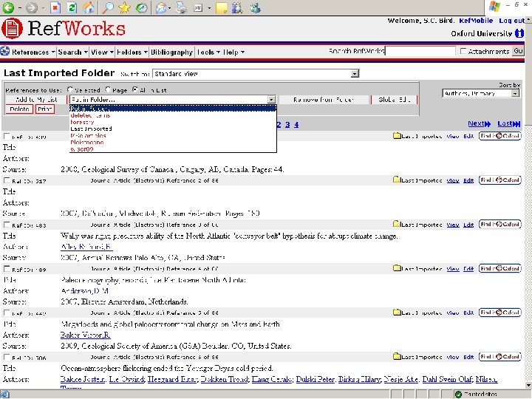This screenshot has height=399, width=532.
Task: Click the Mail envelope icon
Action: point(161,8)
